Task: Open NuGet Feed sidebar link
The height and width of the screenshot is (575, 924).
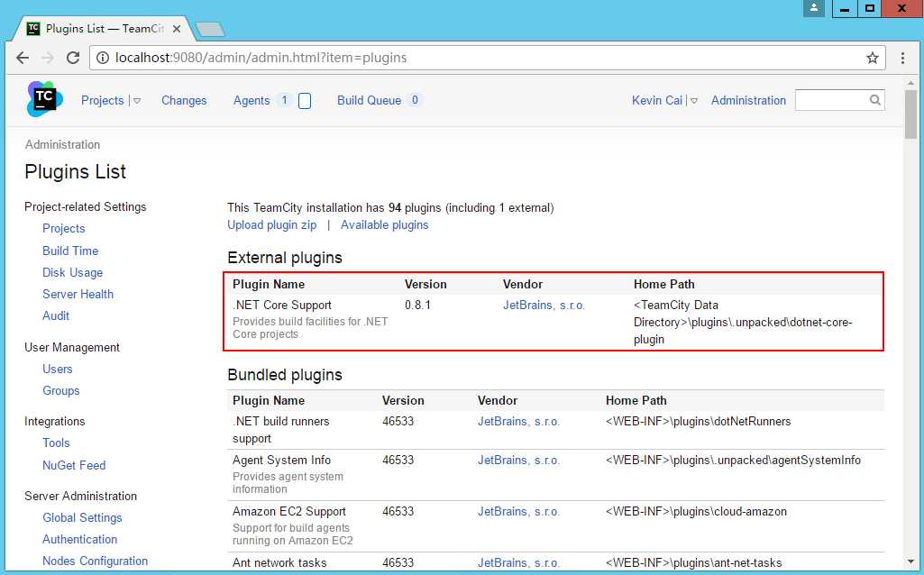Action: pyautogui.click(x=74, y=465)
